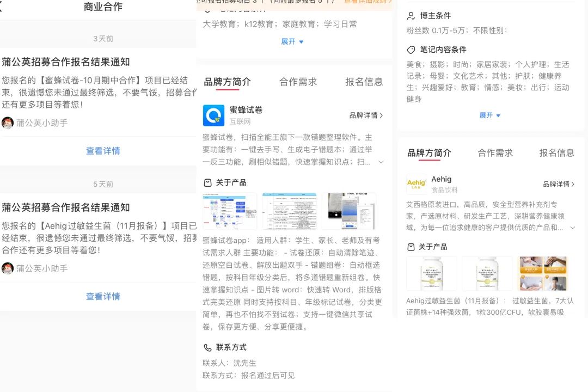Switch to 合作需求 tab in 蜜蜂试卷 panel
588x392 pixels.
pyautogui.click(x=298, y=82)
